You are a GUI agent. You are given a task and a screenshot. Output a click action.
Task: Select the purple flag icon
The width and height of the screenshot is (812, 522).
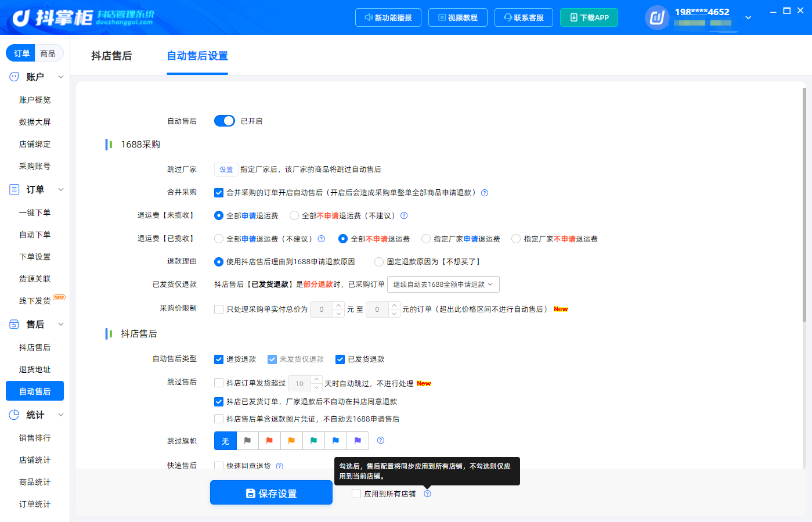[x=358, y=441]
